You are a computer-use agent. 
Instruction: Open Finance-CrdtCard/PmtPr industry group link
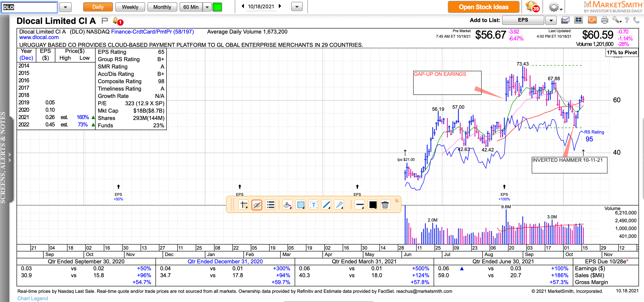coord(152,32)
